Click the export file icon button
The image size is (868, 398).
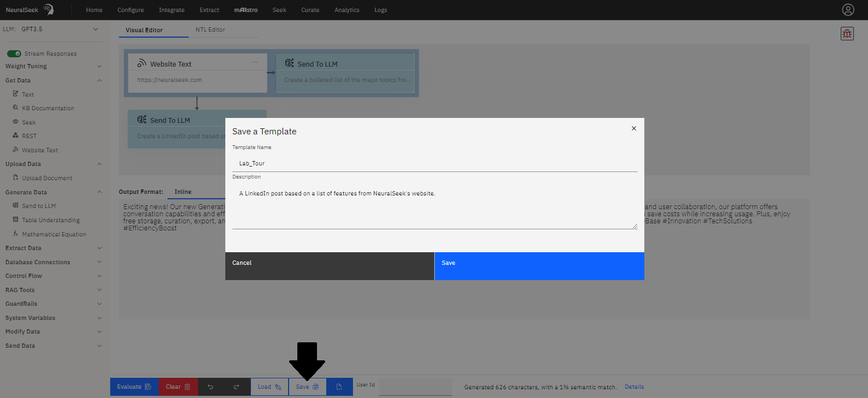[339, 387]
